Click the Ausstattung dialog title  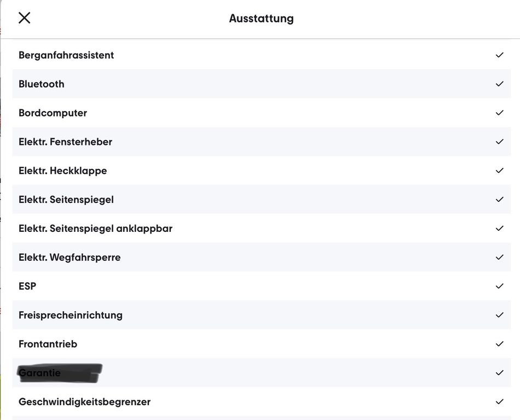[261, 19]
